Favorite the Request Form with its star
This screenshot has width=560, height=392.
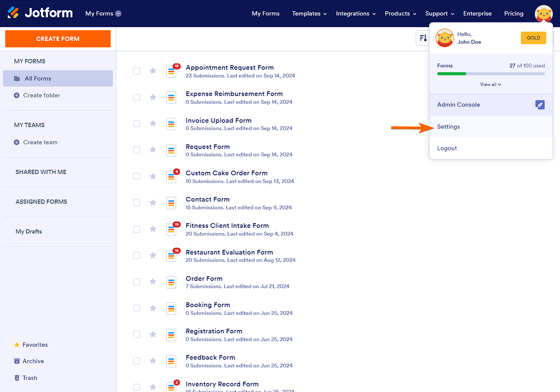[153, 149]
